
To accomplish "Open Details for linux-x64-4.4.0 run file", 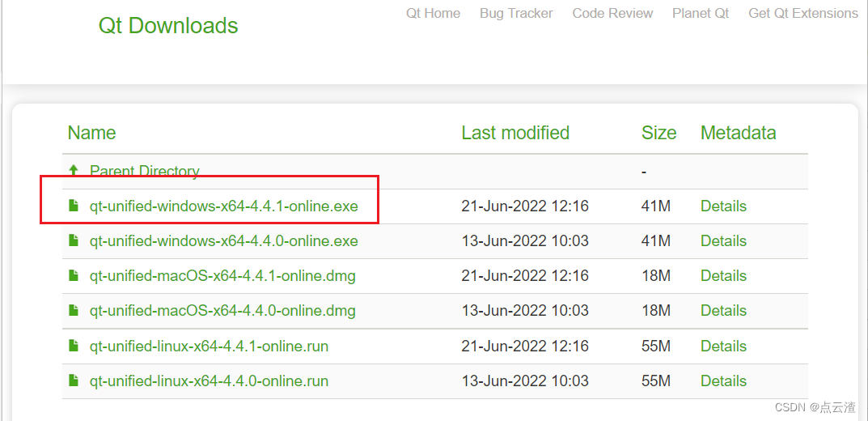I will pyautogui.click(x=723, y=381).
